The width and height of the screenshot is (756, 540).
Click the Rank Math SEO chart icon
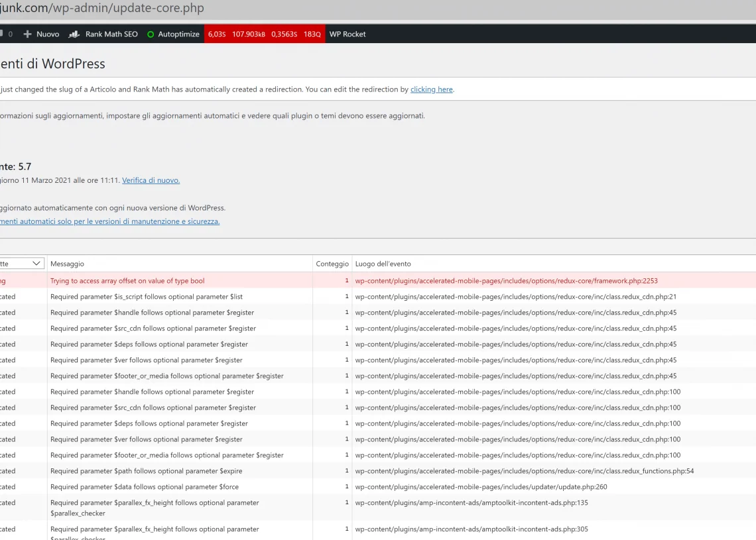point(74,34)
